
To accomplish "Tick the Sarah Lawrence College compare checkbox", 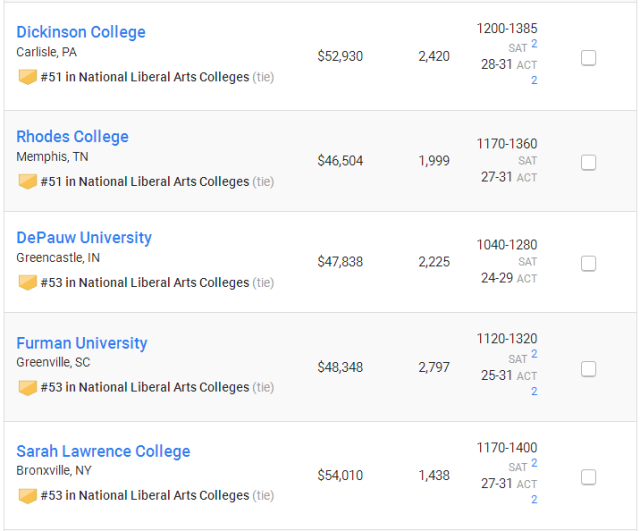I will point(588,477).
